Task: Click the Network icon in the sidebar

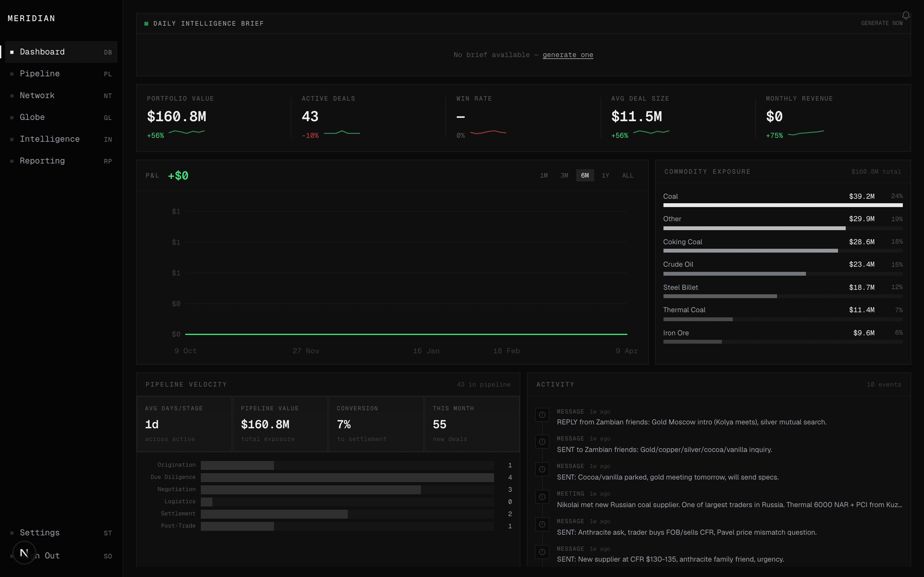Action: (12, 96)
